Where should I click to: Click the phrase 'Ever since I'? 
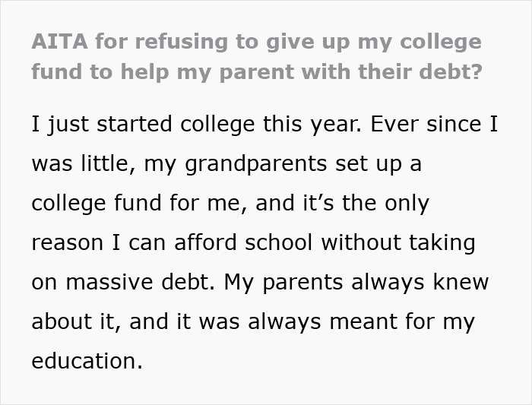(434, 124)
